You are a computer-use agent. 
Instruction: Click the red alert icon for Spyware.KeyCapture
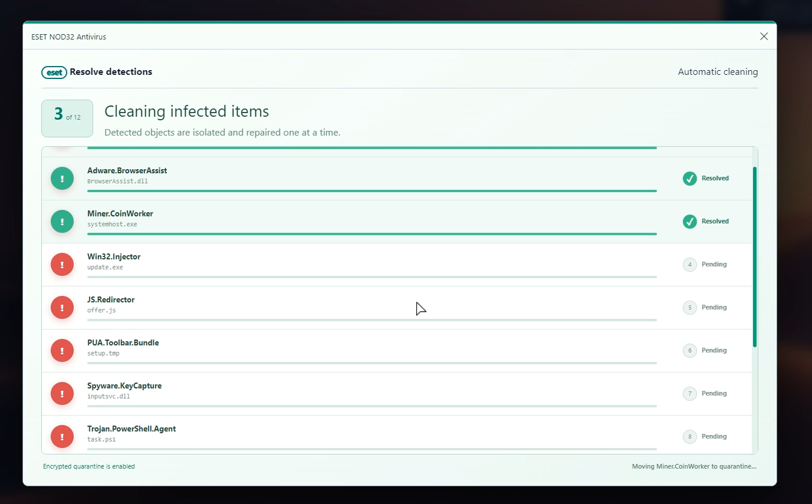pyautogui.click(x=63, y=394)
